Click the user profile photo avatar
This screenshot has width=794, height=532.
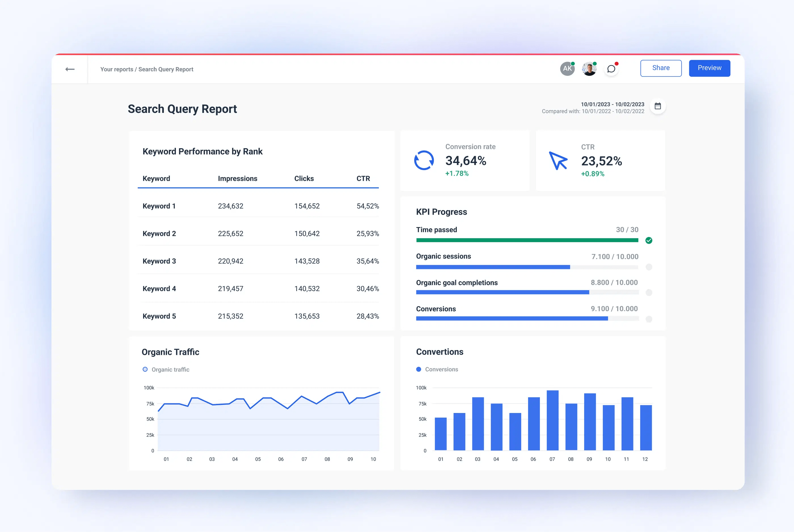589,68
